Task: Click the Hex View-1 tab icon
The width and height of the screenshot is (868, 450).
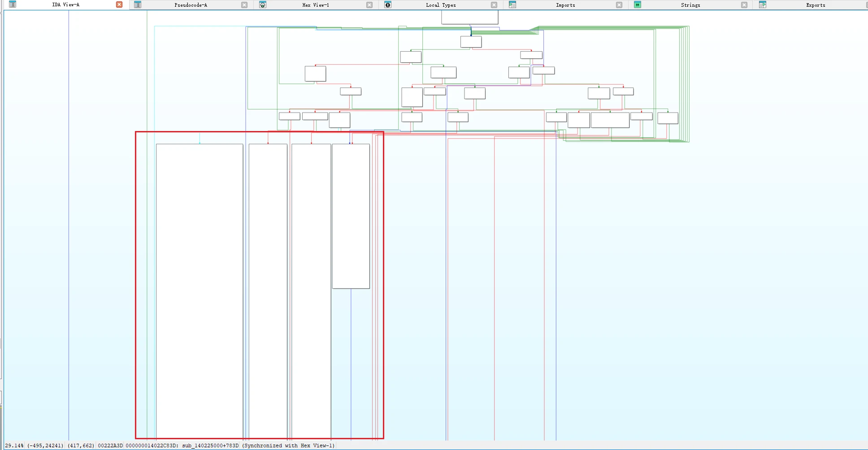Action: tap(263, 5)
